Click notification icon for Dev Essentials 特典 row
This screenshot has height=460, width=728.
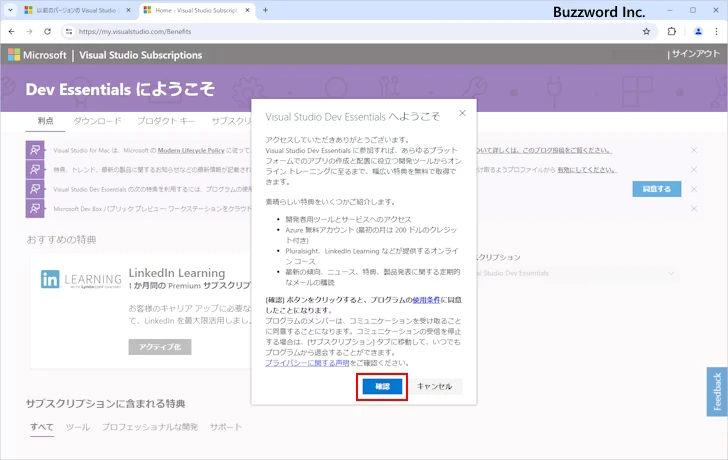(35, 189)
